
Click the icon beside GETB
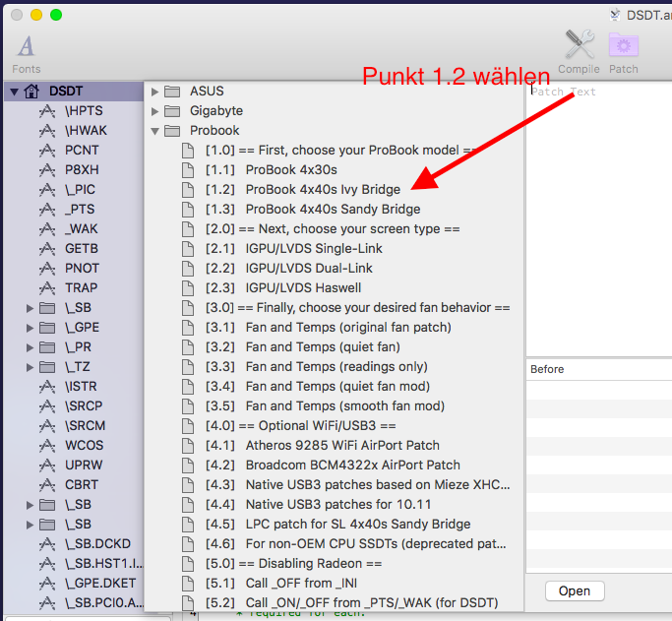click(x=47, y=249)
